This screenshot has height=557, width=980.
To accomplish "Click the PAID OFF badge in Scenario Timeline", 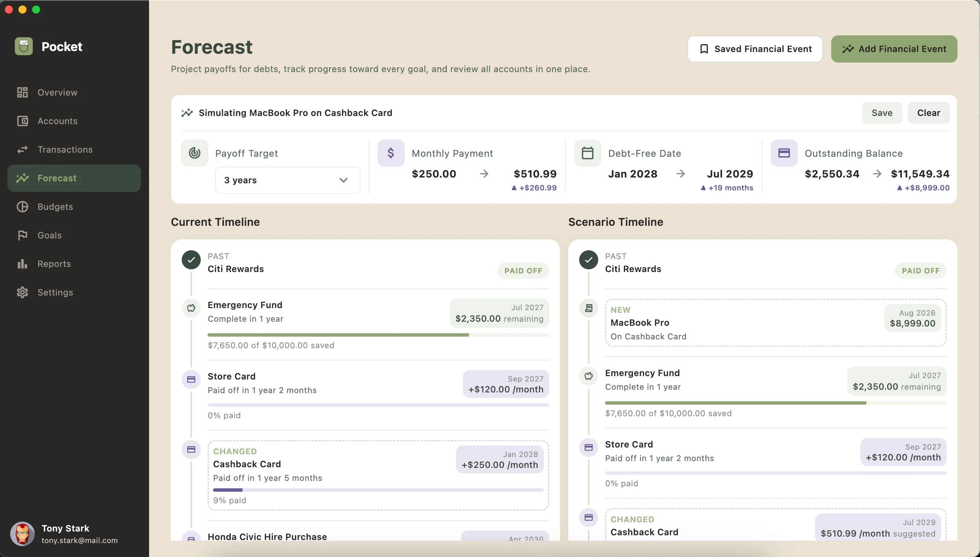I will [921, 271].
